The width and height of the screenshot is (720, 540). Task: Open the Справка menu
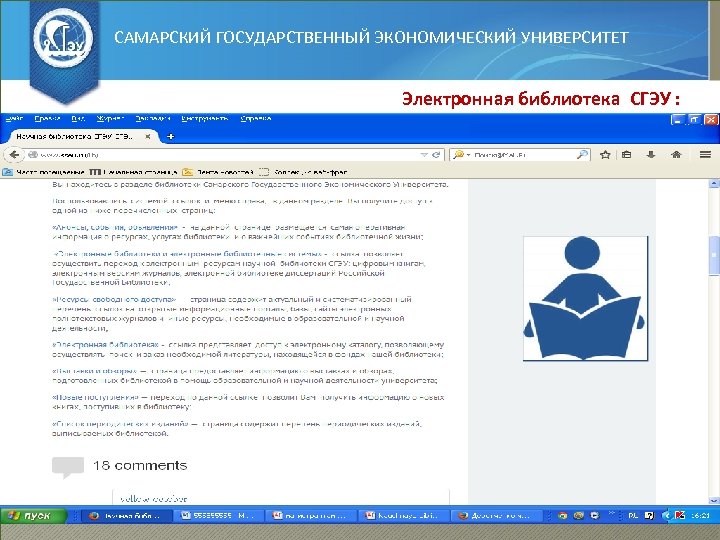click(x=255, y=118)
